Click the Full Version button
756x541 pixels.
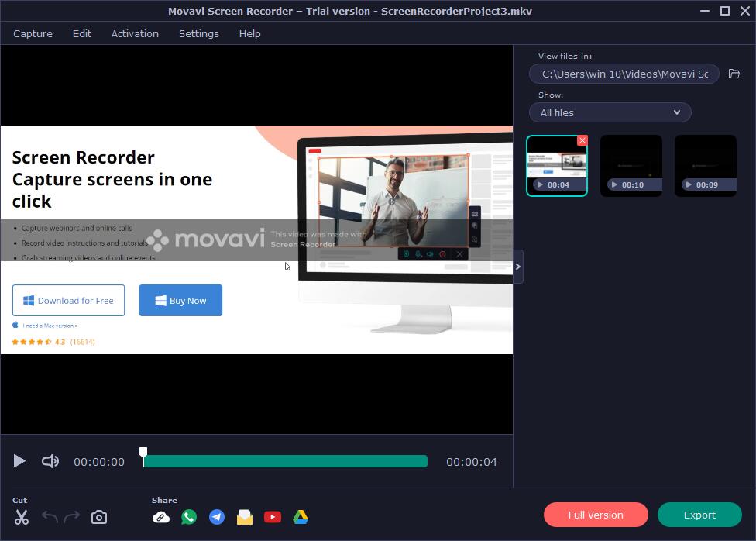(x=596, y=515)
